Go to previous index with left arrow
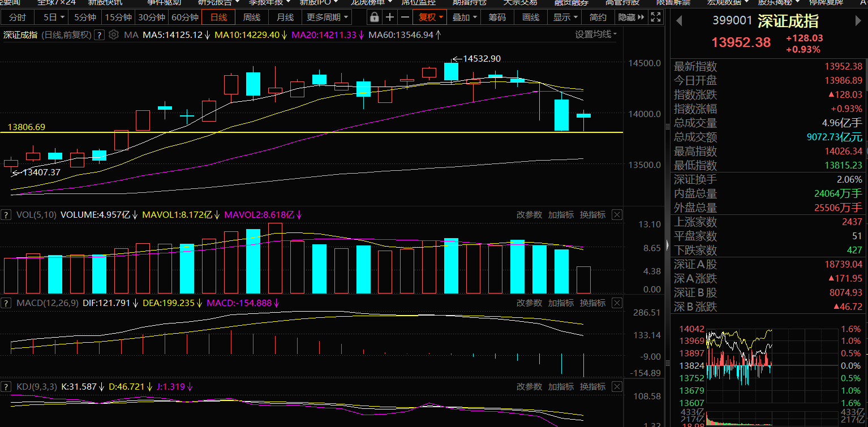 click(679, 22)
